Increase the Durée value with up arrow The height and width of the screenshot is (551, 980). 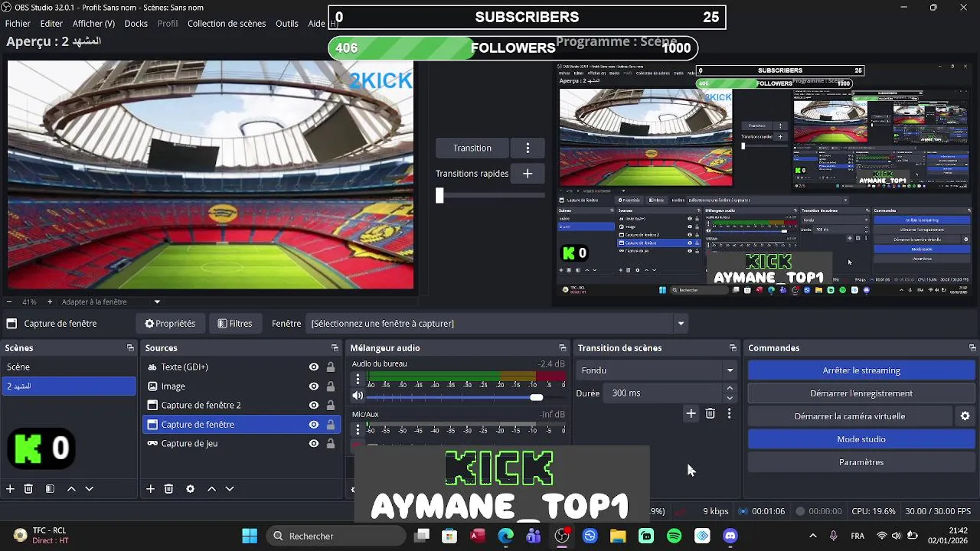(x=730, y=389)
